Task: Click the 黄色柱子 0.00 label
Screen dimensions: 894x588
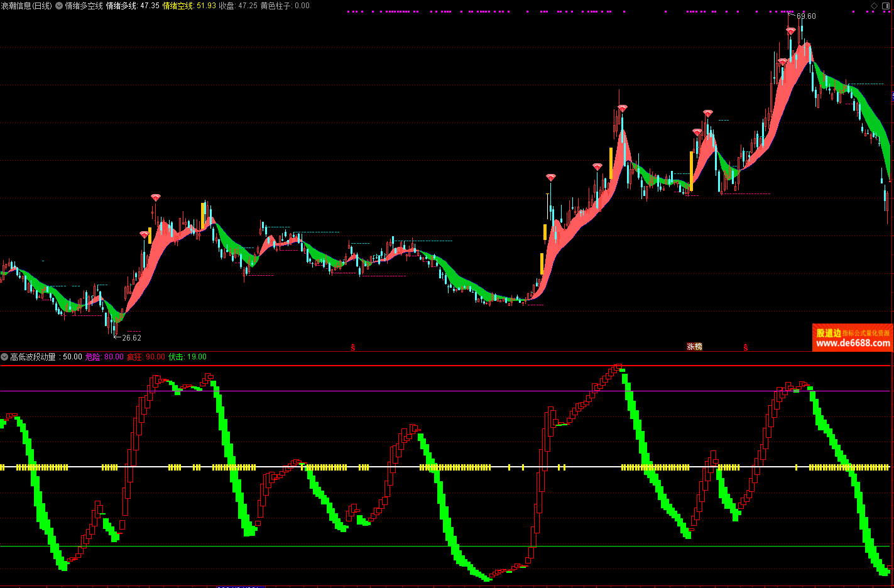Action: point(285,6)
